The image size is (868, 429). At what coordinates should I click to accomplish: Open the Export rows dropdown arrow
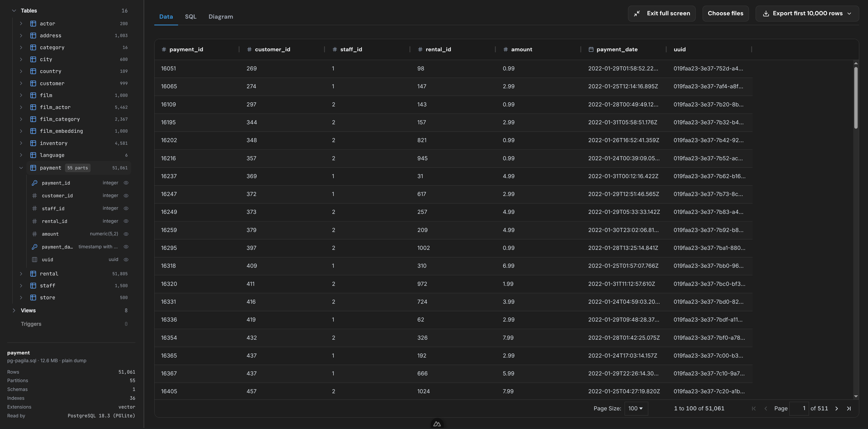[x=849, y=13]
